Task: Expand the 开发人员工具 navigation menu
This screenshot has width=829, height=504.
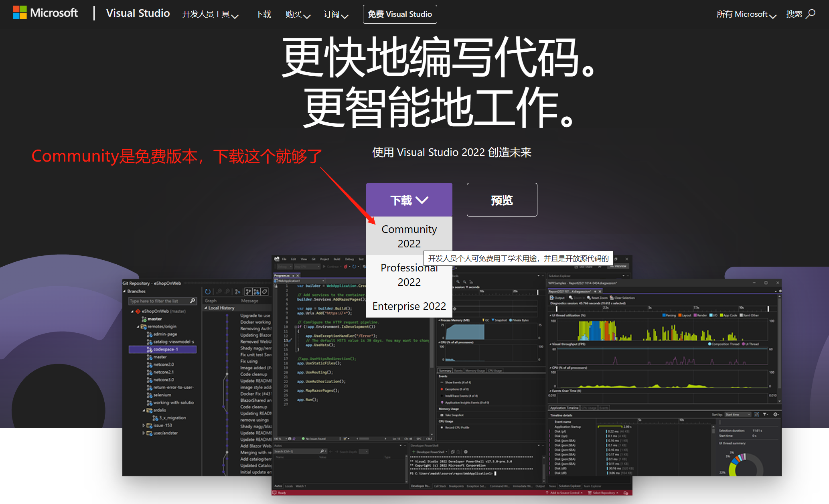Action: pos(210,14)
